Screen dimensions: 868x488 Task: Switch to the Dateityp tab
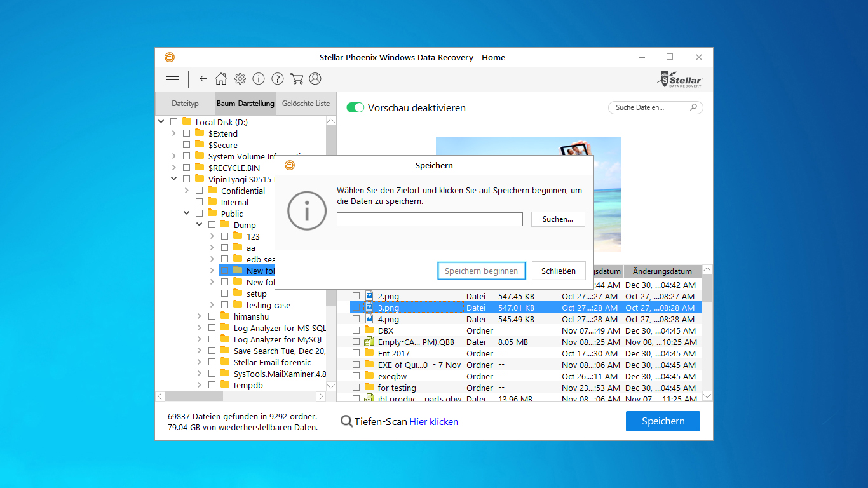[x=185, y=104]
